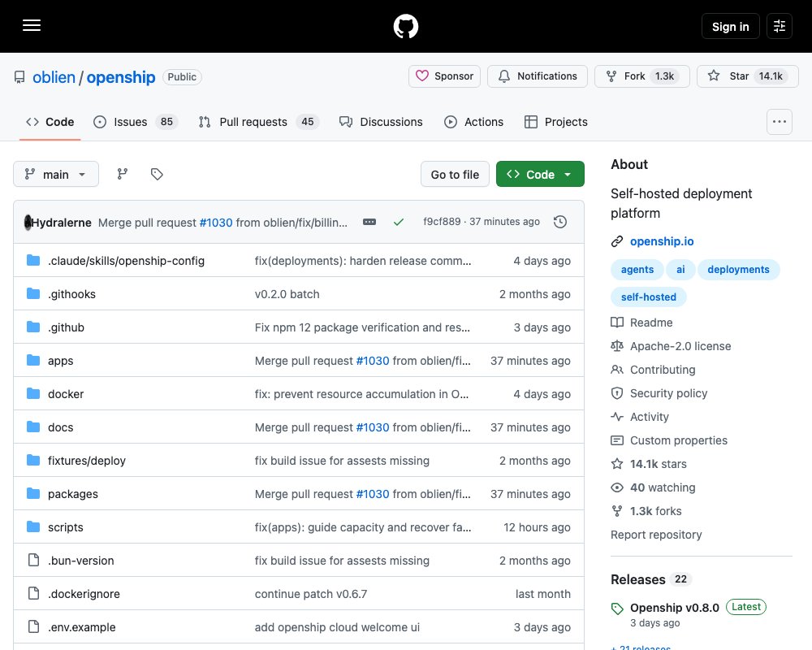Open the Pull requests tab
812x650 pixels.
pos(259,122)
